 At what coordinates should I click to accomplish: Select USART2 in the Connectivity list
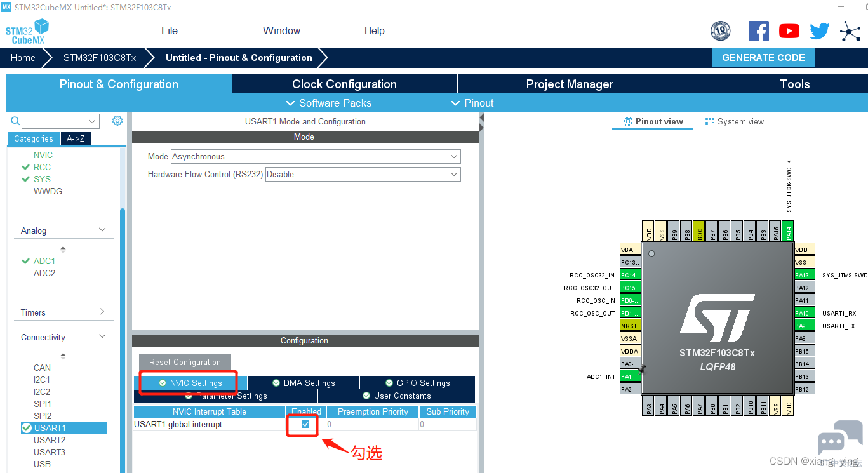click(50, 440)
